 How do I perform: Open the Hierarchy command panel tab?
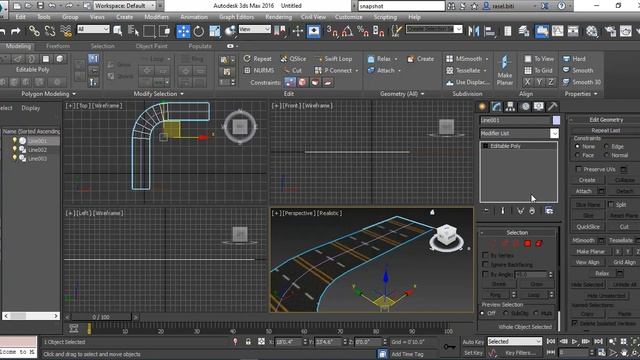click(510, 107)
